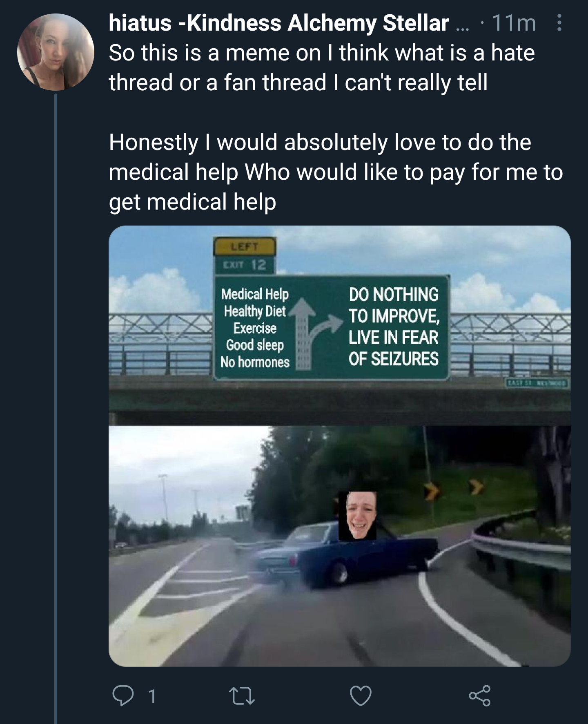
Task: Tap the truncated name ellipsis
Action: [462, 28]
